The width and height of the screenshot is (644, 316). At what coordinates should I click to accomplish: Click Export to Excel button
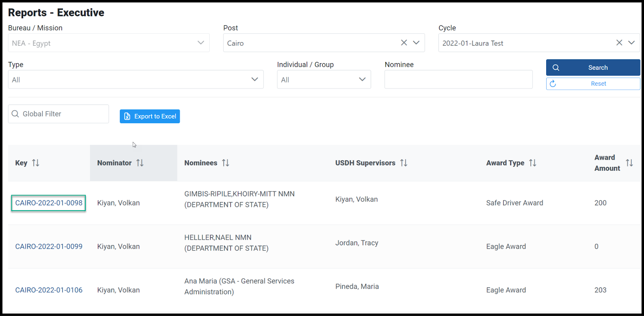(x=150, y=116)
